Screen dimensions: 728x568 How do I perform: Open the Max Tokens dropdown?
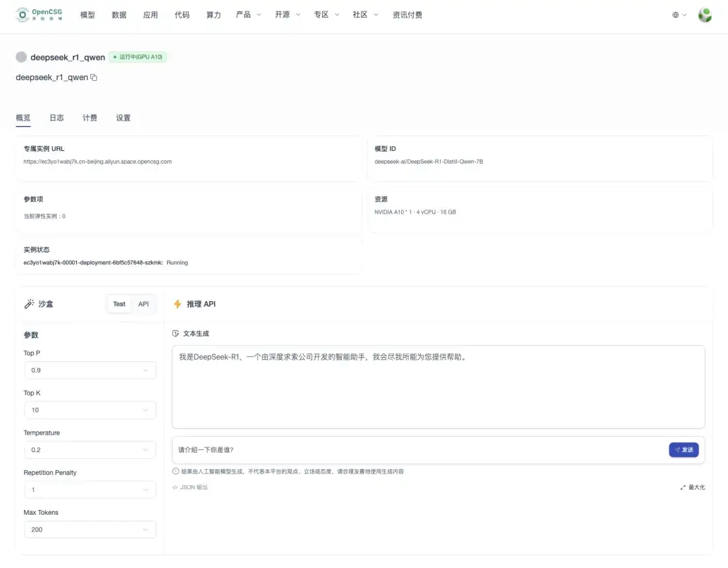90,530
